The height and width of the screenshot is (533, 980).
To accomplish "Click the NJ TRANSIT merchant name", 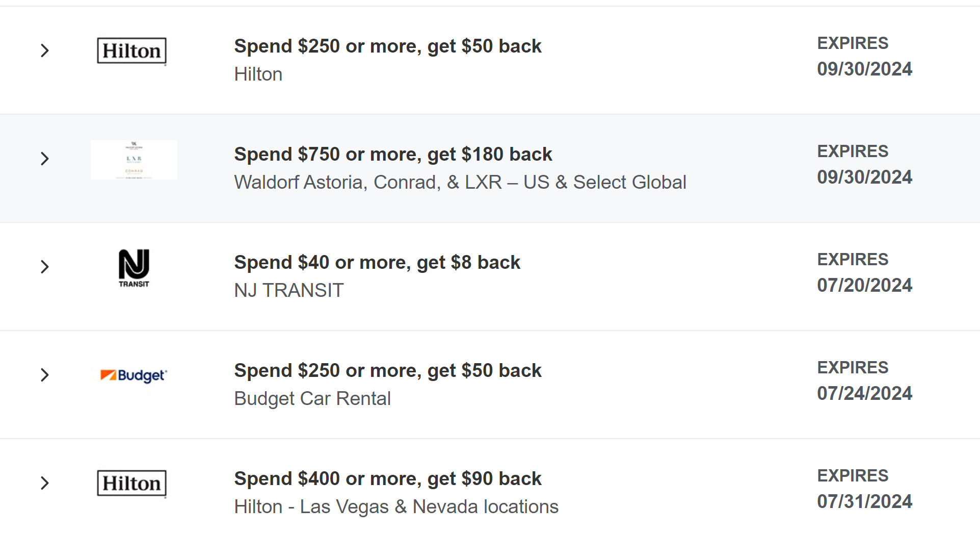I will tap(289, 290).
